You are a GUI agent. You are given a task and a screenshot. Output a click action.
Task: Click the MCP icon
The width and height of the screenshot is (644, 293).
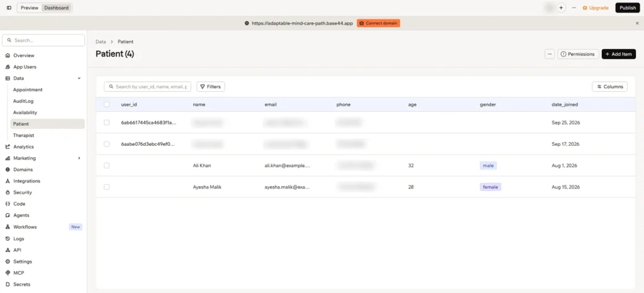click(x=8, y=273)
